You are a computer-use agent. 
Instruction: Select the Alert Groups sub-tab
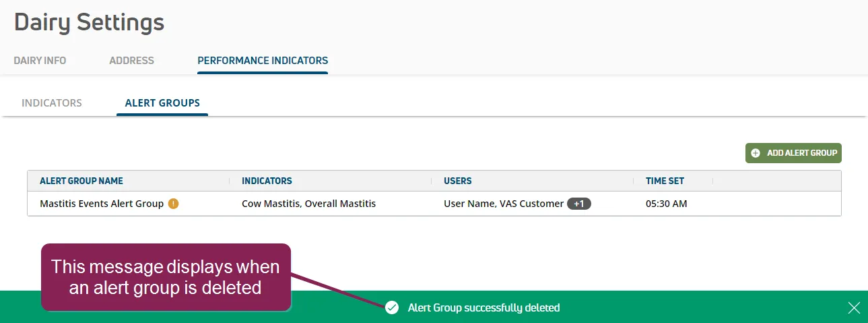(x=162, y=103)
